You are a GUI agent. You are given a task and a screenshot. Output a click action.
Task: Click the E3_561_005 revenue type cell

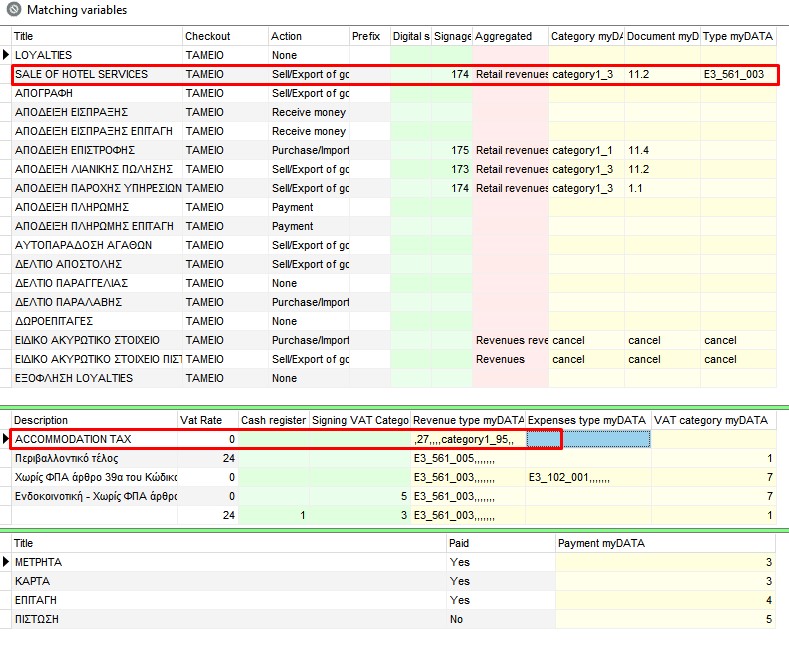pyautogui.click(x=468, y=458)
